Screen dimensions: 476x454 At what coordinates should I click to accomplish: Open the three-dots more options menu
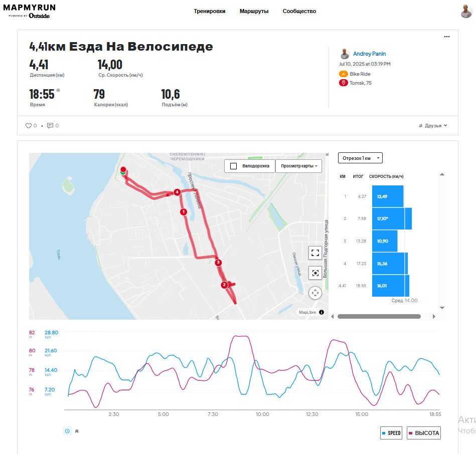(446, 37)
